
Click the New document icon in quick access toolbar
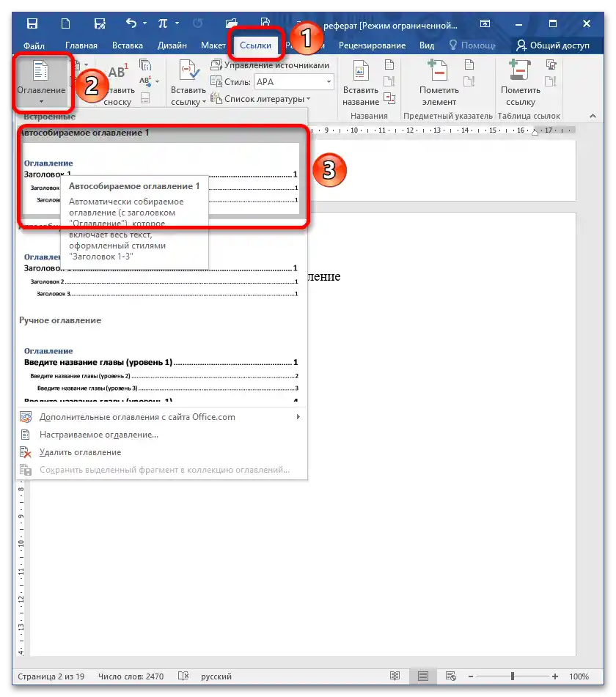pyautogui.click(x=65, y=23)
